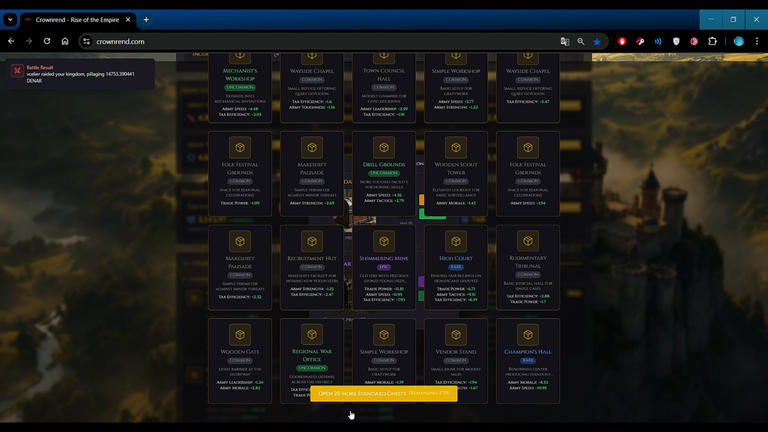View site information for crownrend.com
768x432 pixels.
coord(86,42)
